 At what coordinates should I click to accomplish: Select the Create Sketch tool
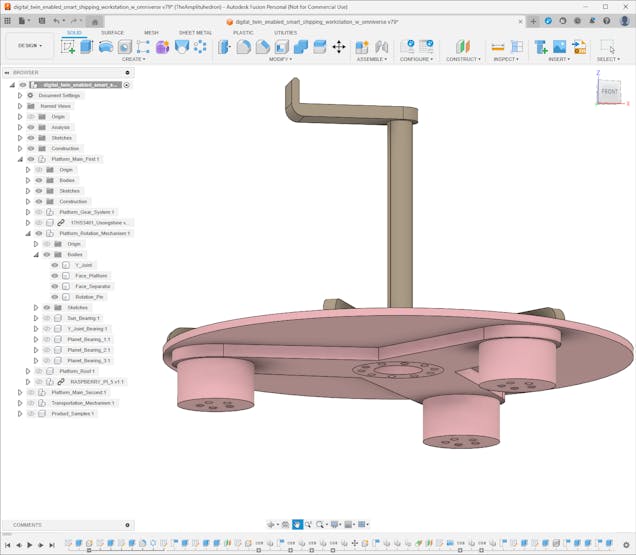[x=68, y=47]
